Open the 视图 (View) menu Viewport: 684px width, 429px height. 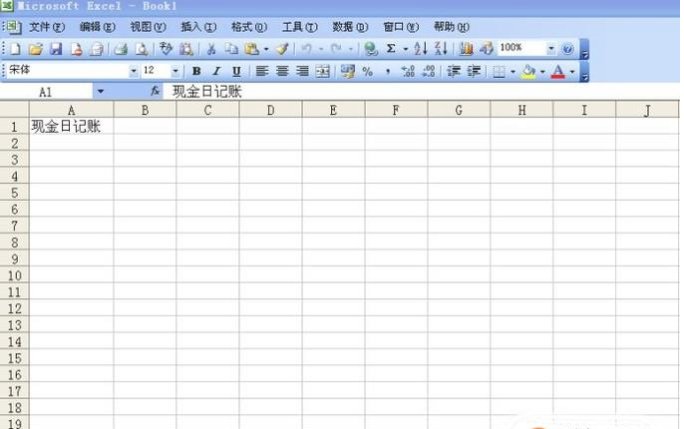click(148, 27)
